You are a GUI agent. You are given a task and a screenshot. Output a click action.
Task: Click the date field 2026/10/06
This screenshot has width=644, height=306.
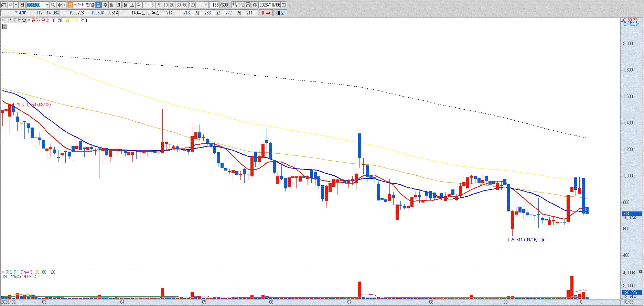tap(270, 5)
